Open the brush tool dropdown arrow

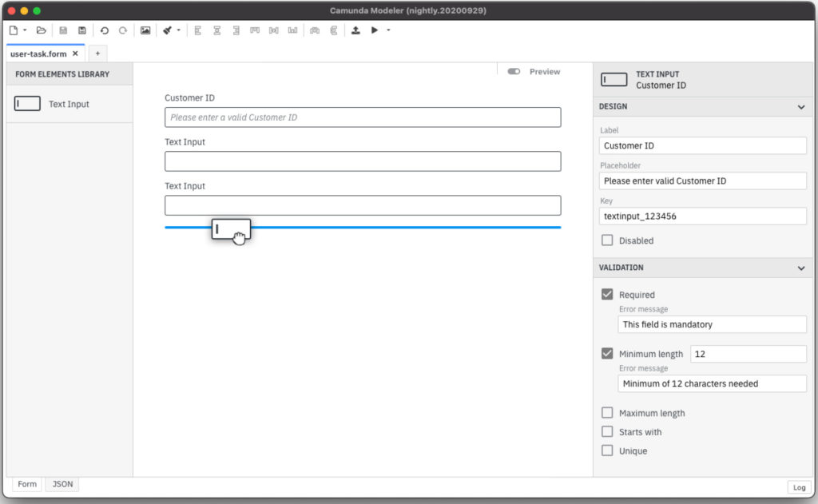click(178, 30)
